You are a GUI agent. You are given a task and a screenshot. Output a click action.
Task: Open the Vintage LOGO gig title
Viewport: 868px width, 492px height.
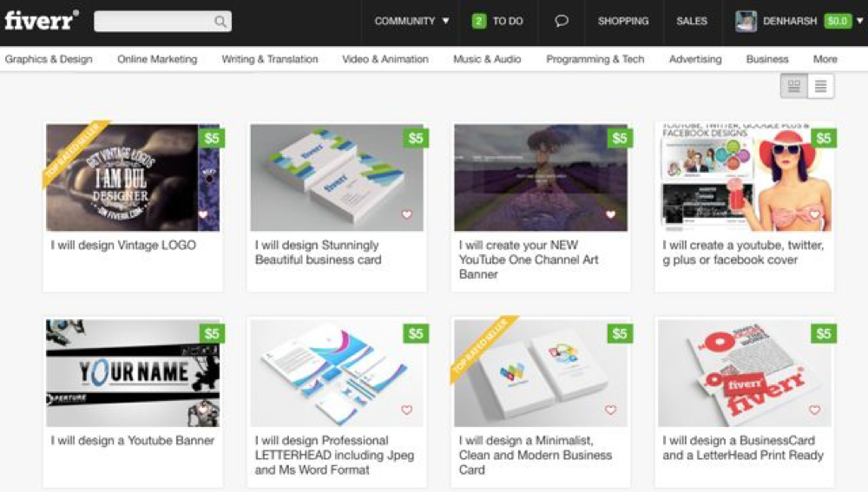(123, 245)
